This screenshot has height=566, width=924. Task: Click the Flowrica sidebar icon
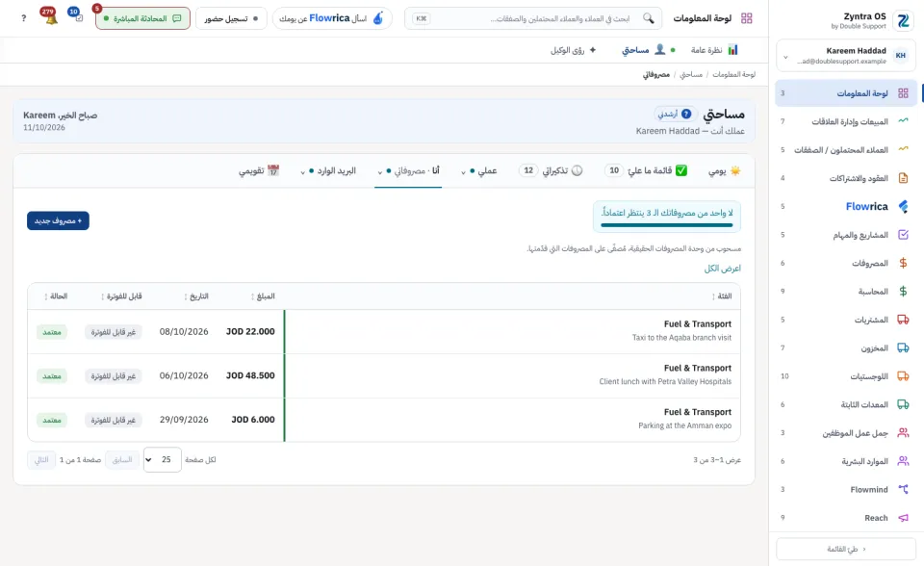coord(903,206)
